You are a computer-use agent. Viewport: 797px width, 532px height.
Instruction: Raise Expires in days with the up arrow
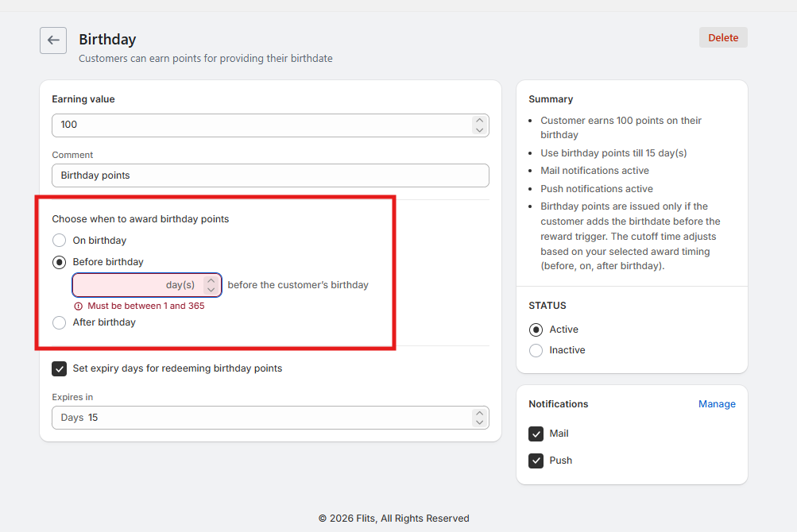click(x=479, y=413)
